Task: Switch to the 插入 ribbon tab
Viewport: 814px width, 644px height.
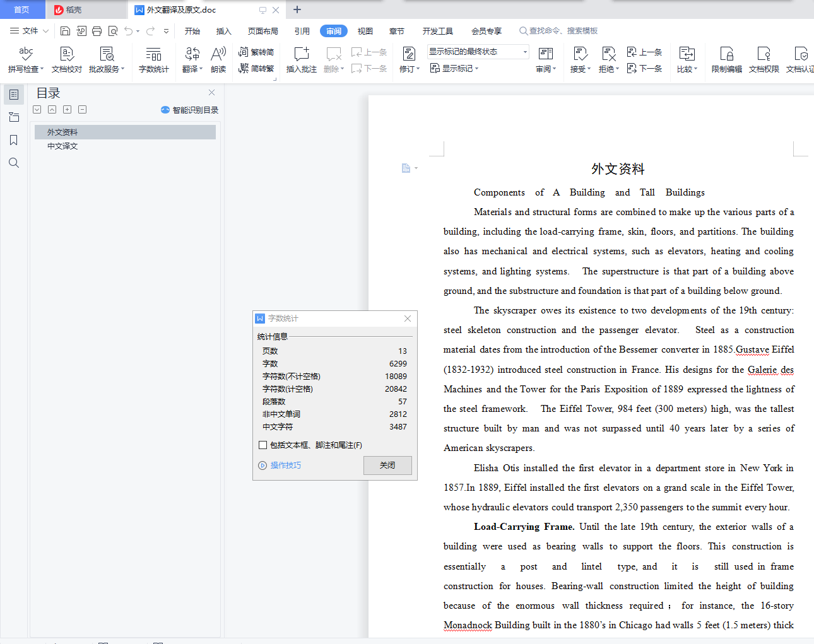Action: pyautogui.click(x=224, y=31)
